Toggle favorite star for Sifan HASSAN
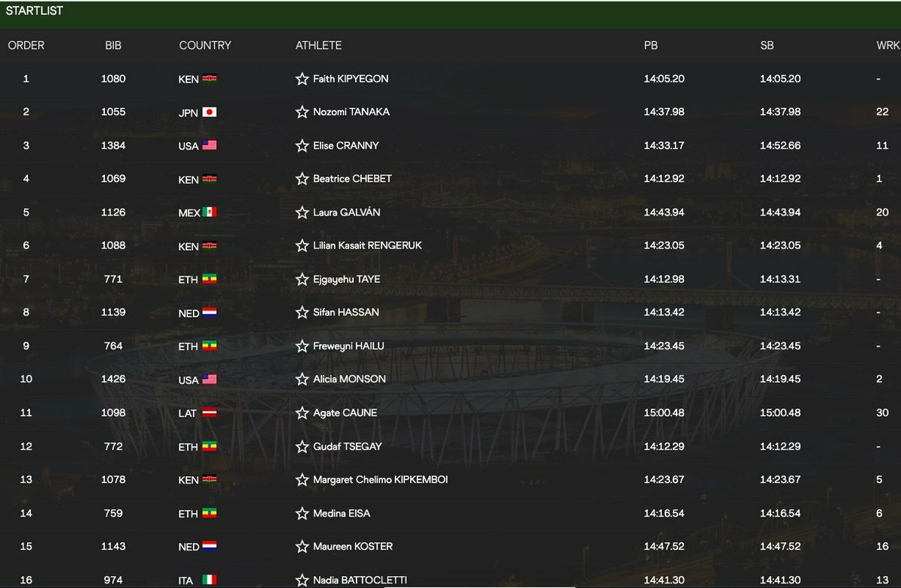This screenshot has width=901, height=588. click(302, 312)
